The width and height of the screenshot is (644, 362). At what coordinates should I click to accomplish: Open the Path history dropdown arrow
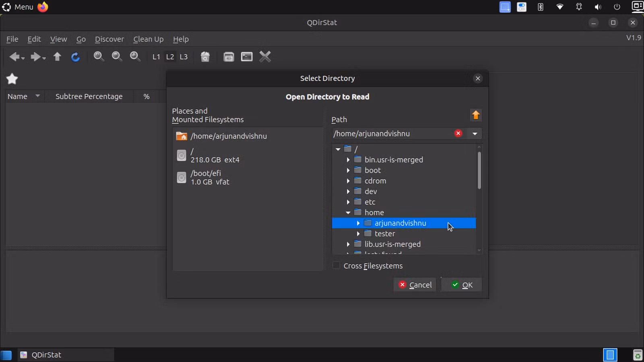point(475,134)
